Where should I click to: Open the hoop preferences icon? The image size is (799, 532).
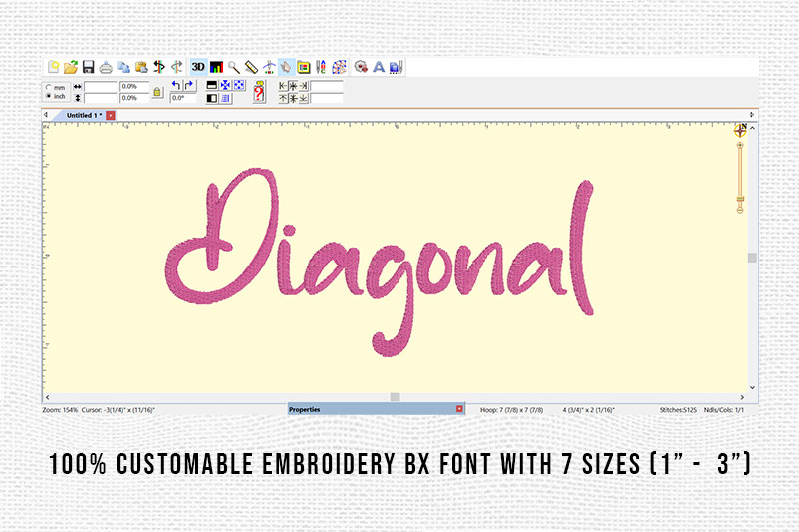304,67
